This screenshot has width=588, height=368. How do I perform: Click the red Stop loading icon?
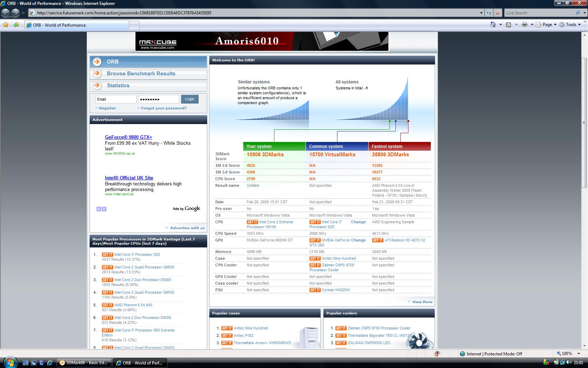497,13
